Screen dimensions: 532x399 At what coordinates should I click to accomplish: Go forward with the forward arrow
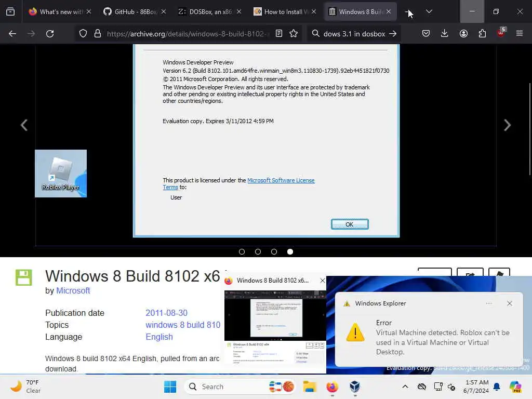[31, 34]
